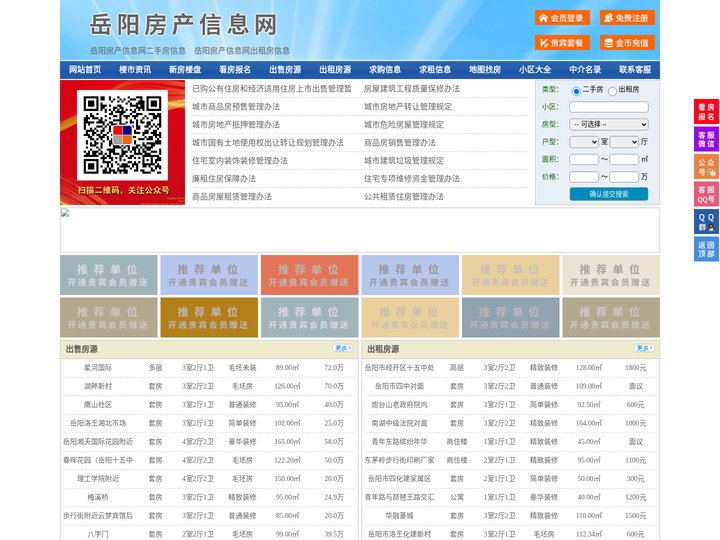Screen dimensions: 720x540
Task: Open the 岳阳市经开区十五中处 rental listing
Action: coord(399,368)
